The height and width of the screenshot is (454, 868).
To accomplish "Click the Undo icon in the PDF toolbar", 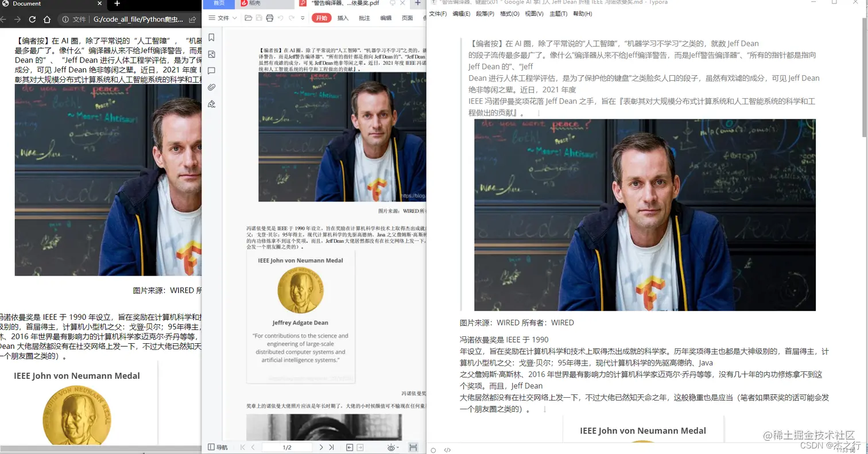I will tap(280, 18).
